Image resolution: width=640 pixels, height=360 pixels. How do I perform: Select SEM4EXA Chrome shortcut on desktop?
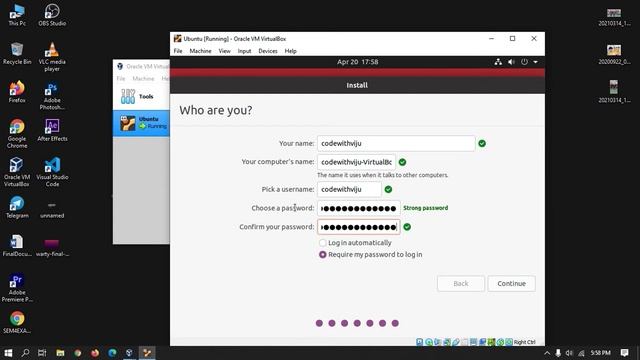(17, 322)
